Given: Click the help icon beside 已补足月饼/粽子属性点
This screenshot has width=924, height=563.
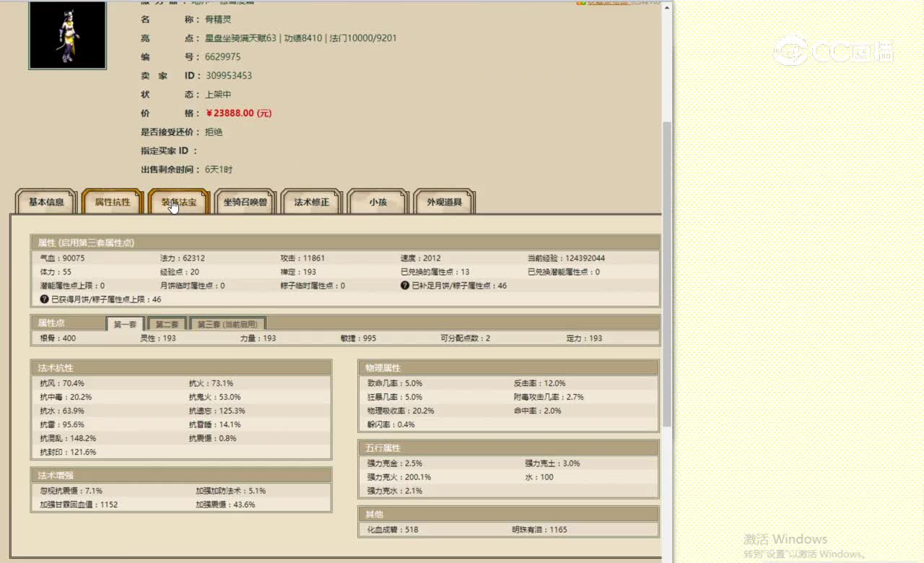Looking at the screenshot, I should 405,286.
